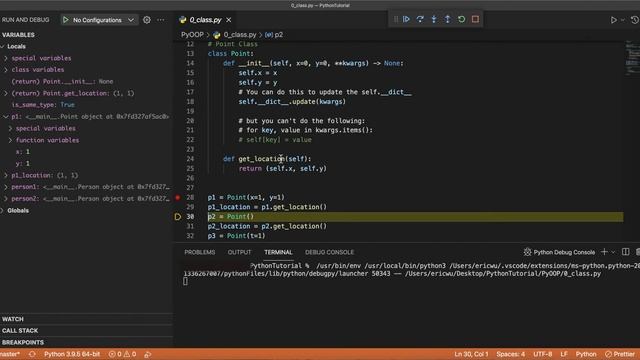Viewport: 640px width, 360px height.
Task: Stop the debug session
Action: tap(476, 19)
